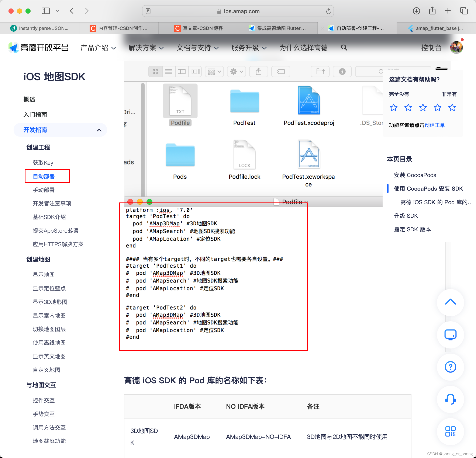The width and height of the screenshot is (476, 458).
Task: Show tab overview icon
Action: point(464,11)
